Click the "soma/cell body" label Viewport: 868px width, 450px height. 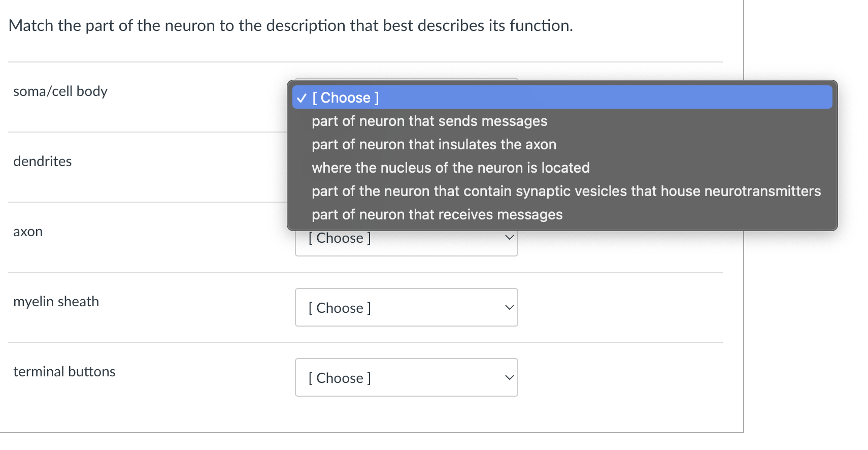tap(60, 91)
